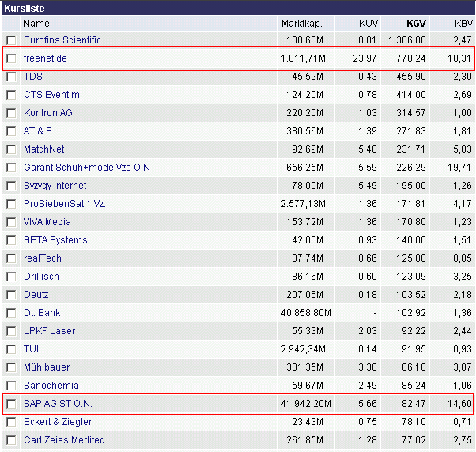This screenshot has width=476, height=452.
Task: Open the Kontron AG link
Action: (x=47, y=113)
